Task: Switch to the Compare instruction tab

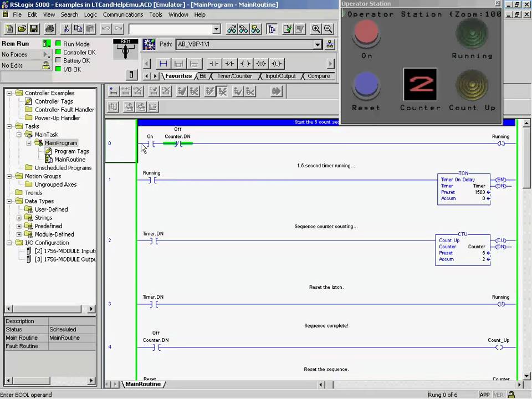Action: tap(319, 76)
